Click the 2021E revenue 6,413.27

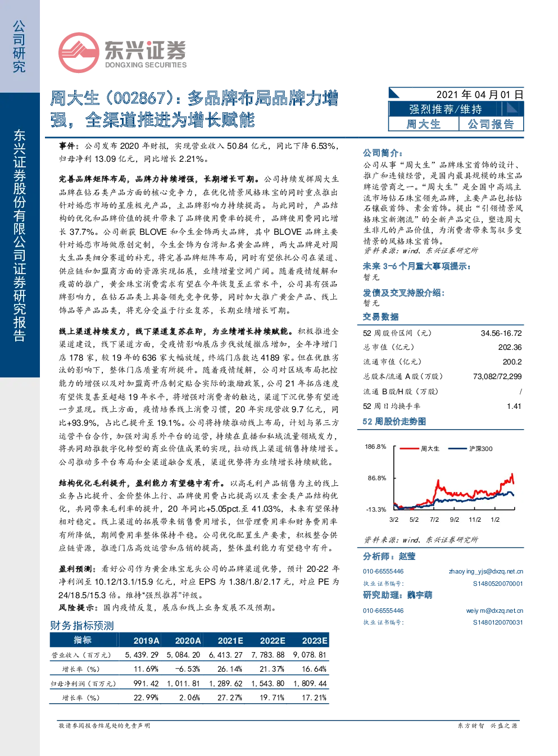[226, 655]
